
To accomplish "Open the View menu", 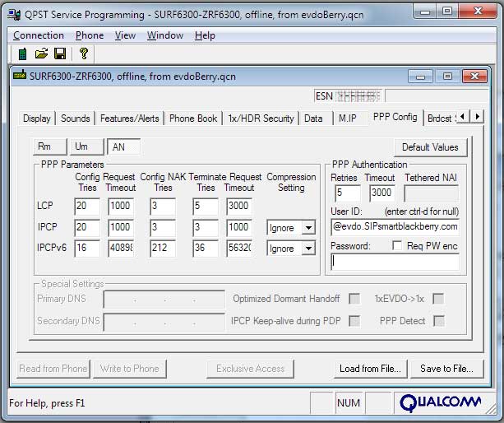I will click(125, 35).
